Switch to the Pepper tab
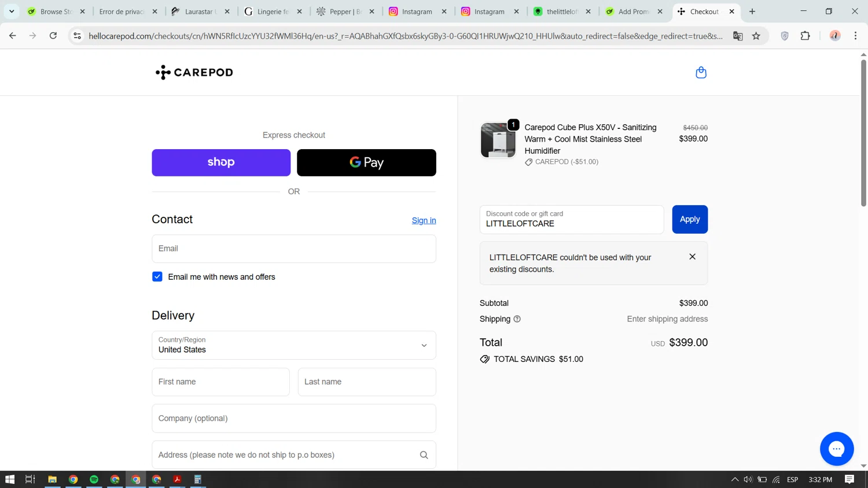 (345, 12)
